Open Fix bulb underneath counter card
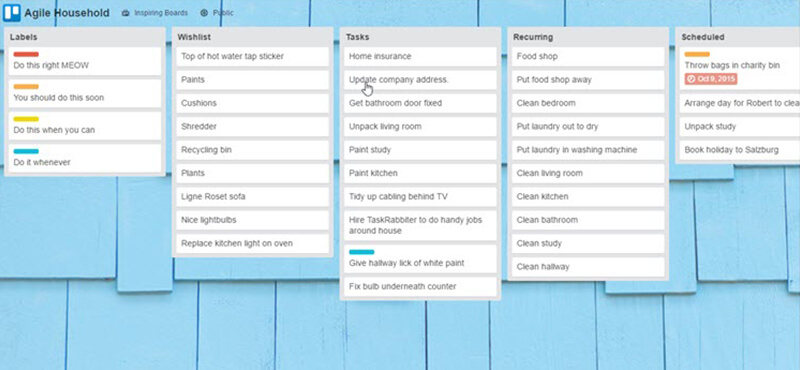This screenshot has width=800, height=370. (420, 287)
